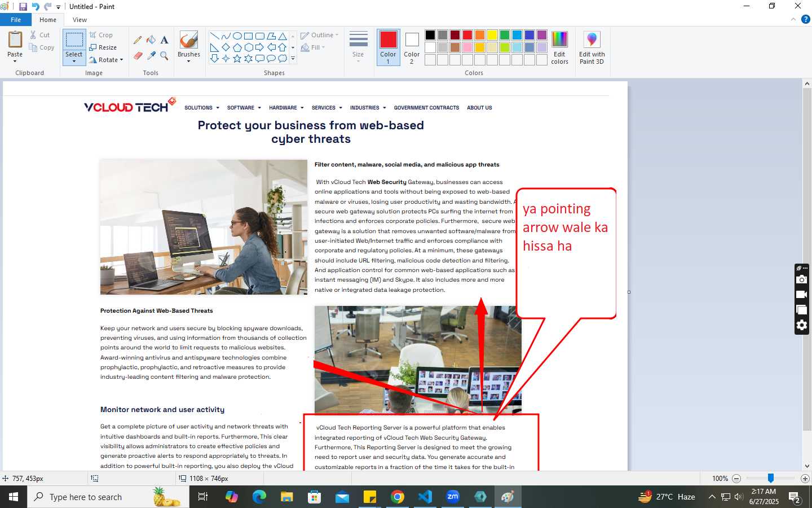This screenshot has height=508, width=812.
Task: Click the camera icon on side widget
Action: pos(801,279)
